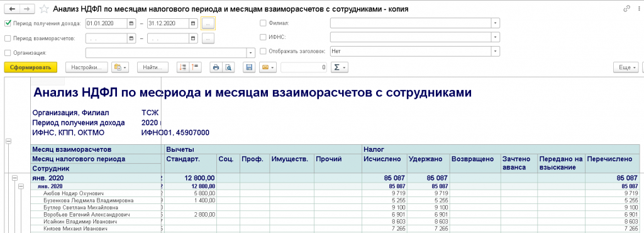Open period picker for income period
Image resolution: width=644 pixels, height=233 pixels.
tap(208, 23)
